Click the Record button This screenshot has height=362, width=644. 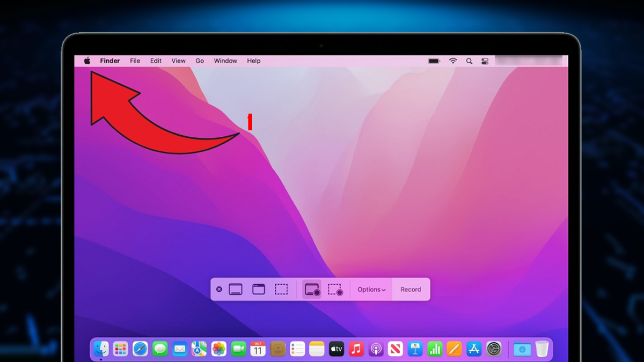click(411, 289)
